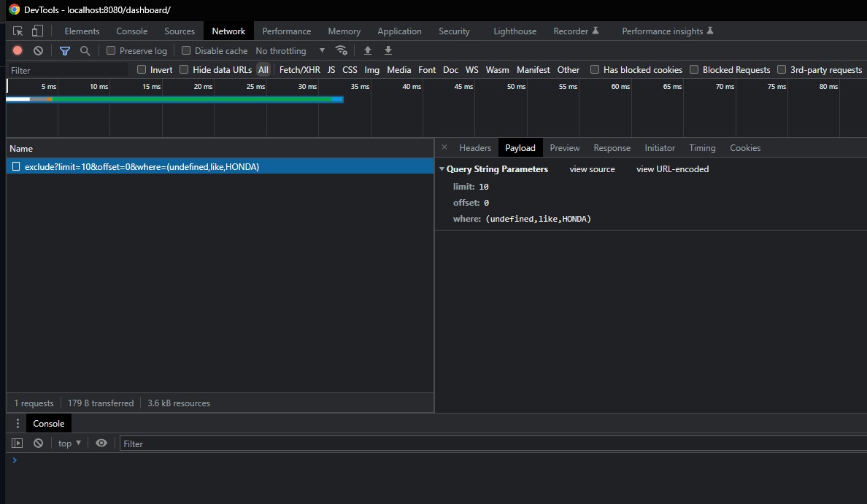Click the view URL-encoded link
The image size is (867, 504).
pyautogui.click(x=672, y=168)
